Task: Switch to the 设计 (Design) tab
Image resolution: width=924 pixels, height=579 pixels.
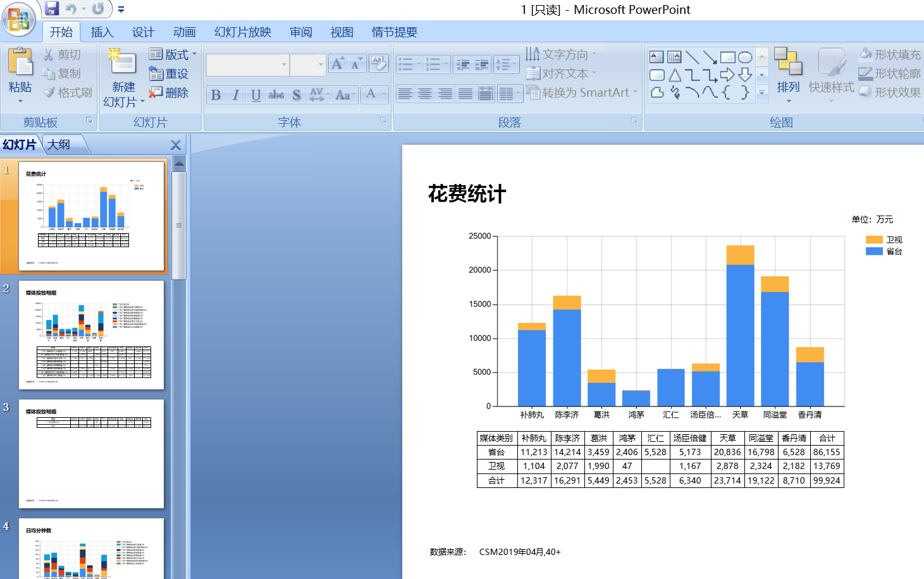Action: pyautogui.click(x=143, y=32)
